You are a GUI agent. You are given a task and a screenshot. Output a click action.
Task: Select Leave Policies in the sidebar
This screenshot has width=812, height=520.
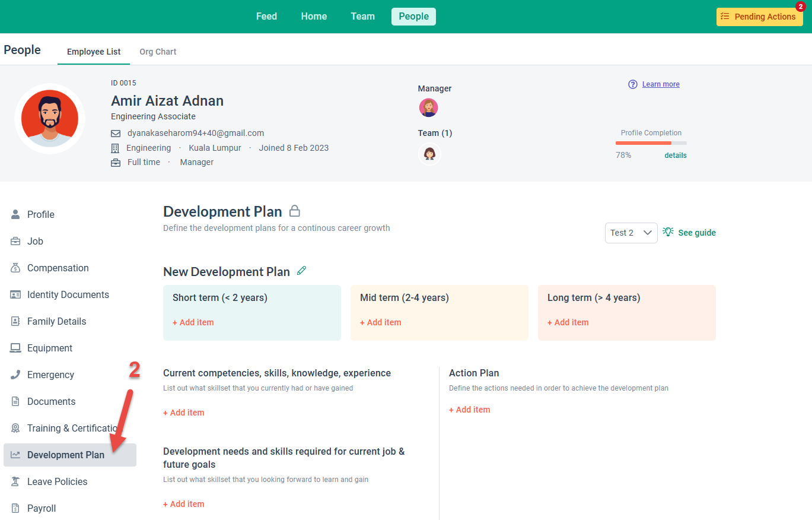57,481
